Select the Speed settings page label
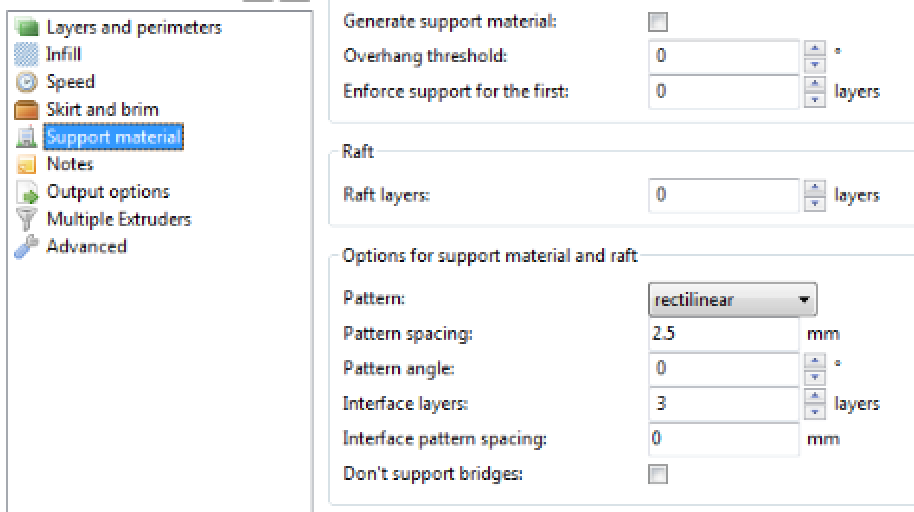This screenshot has width=914, height=512. coord(70,82)
